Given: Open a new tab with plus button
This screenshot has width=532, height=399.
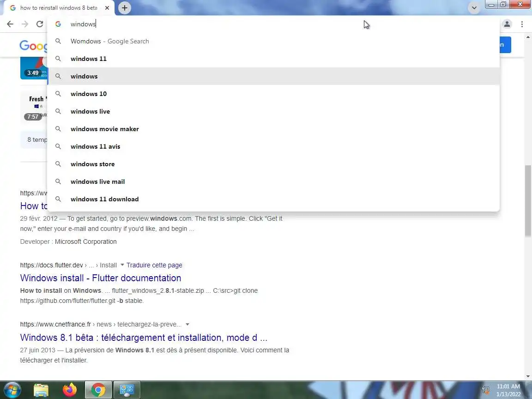Looking at the screenshot, I should 125,8.
